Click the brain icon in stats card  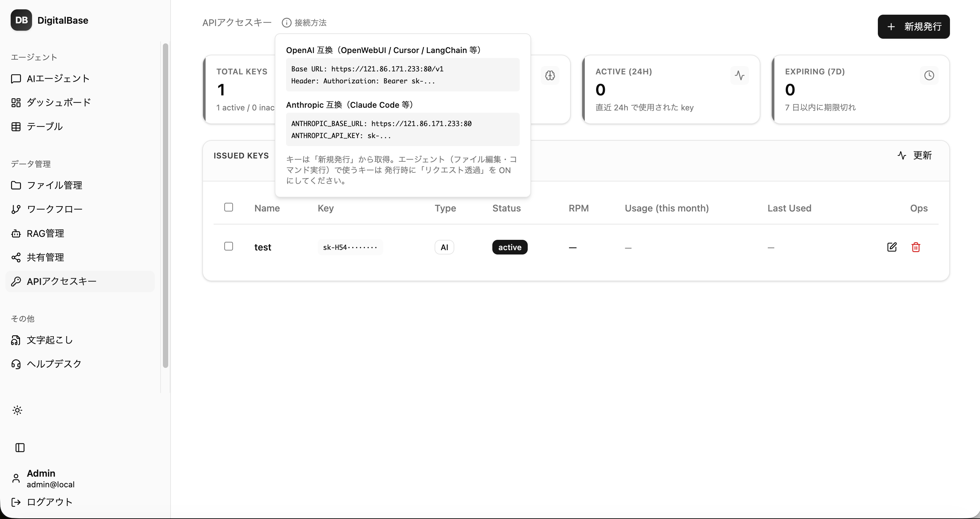click(x=550, y=75)
